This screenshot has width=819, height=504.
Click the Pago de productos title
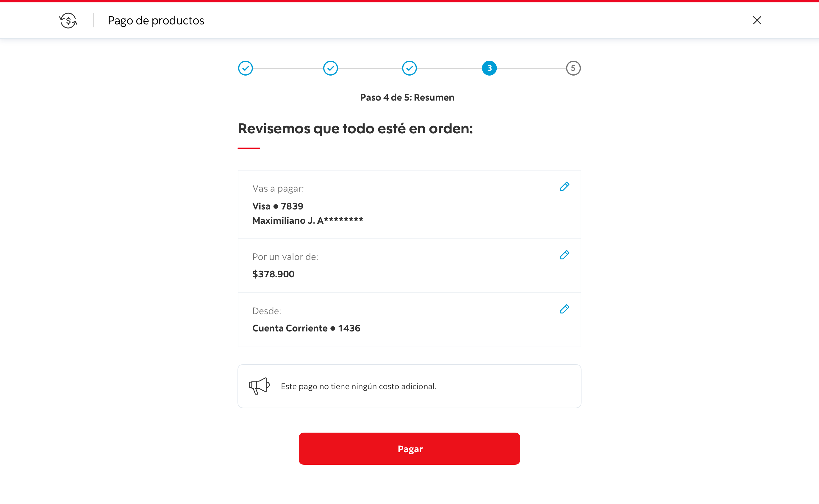(156, 21)
